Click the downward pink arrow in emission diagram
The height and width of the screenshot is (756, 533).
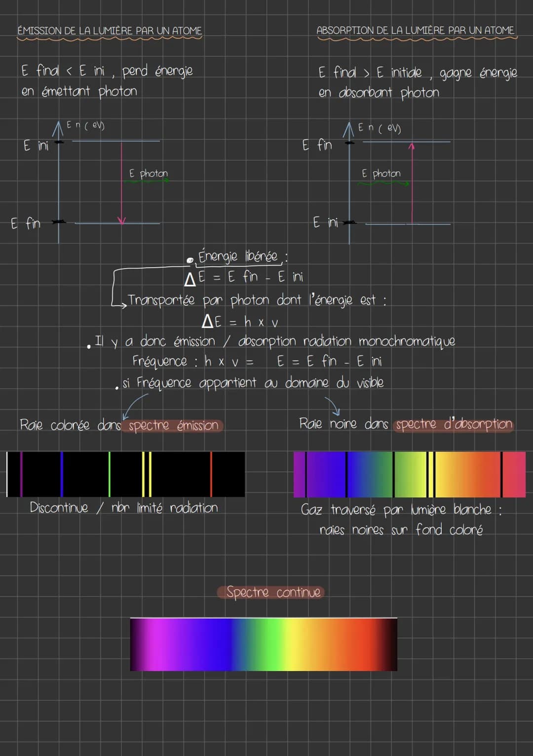coord(121,183)
